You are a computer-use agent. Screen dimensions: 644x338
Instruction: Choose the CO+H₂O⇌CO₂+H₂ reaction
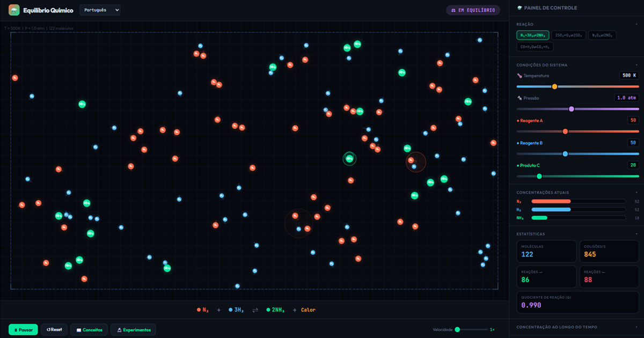coord(535,47)
